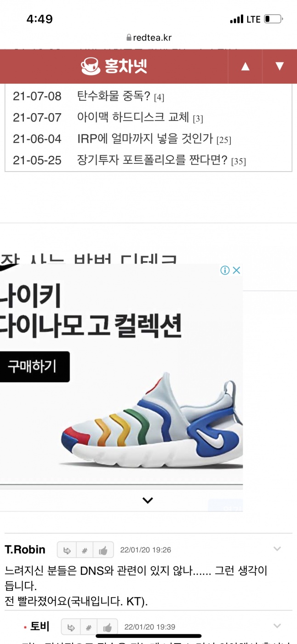Click reply arrow icon on T.Robin's comment
The height and width of the screenshot is (644, 297).
(x=67, y=550)
